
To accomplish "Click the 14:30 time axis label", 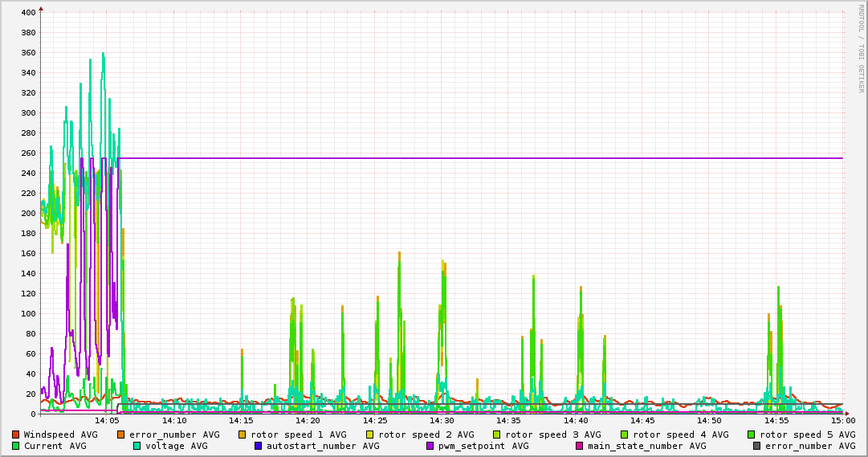I will coord(442,420).
